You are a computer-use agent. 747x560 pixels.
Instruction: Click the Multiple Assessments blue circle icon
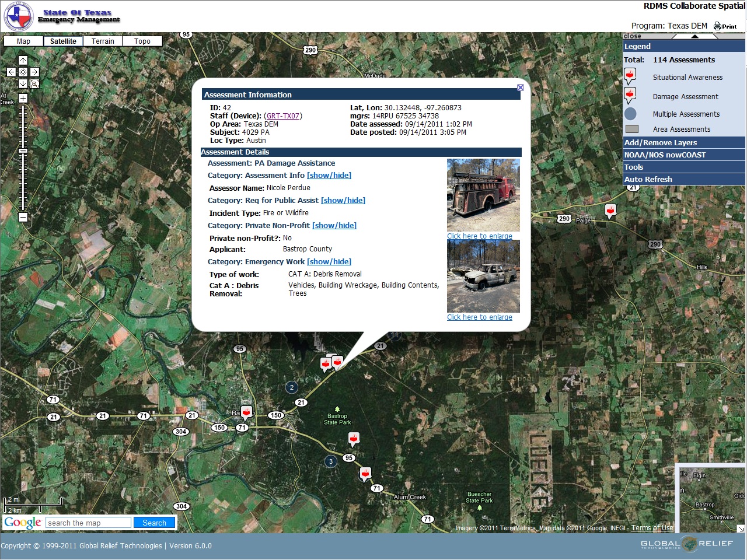(x=630, y=114)
